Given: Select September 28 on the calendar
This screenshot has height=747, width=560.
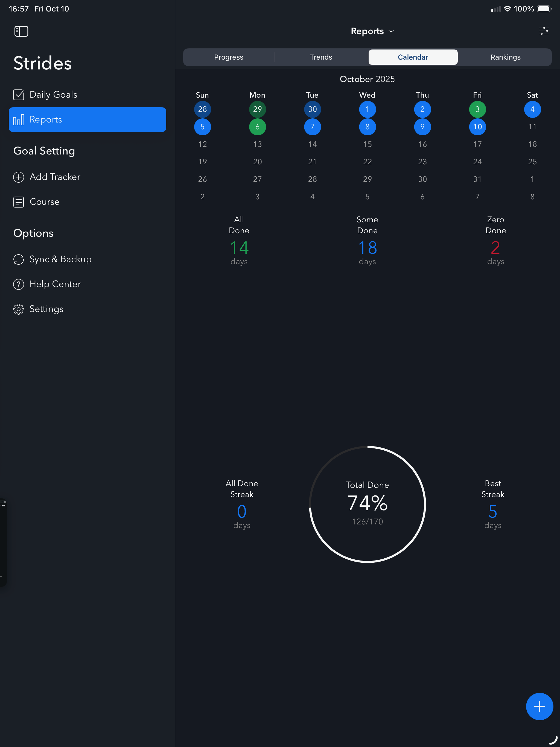Looking at the screenshot, I should [202, 109].
